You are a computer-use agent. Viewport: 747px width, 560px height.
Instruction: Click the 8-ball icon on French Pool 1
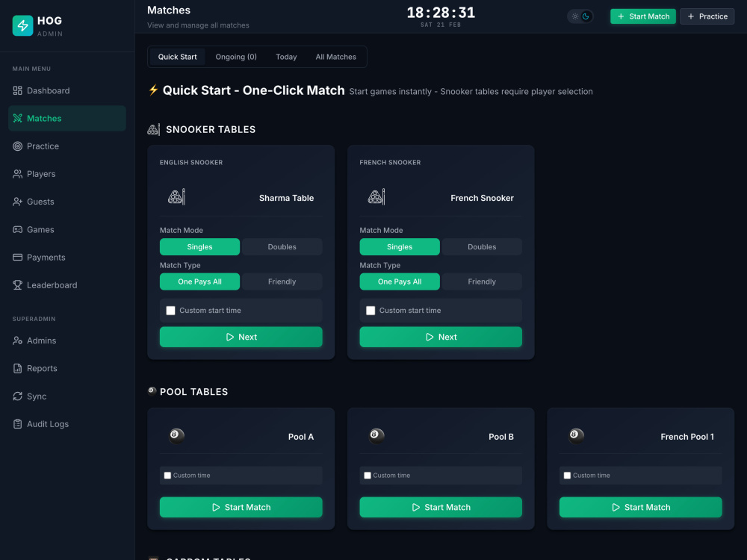click(x=576, y=435)
